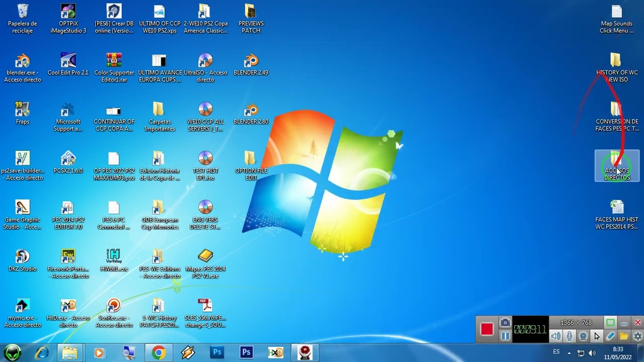
Task: Select the ps2save-builder shortcut
Action: click(x=23, y=166)
